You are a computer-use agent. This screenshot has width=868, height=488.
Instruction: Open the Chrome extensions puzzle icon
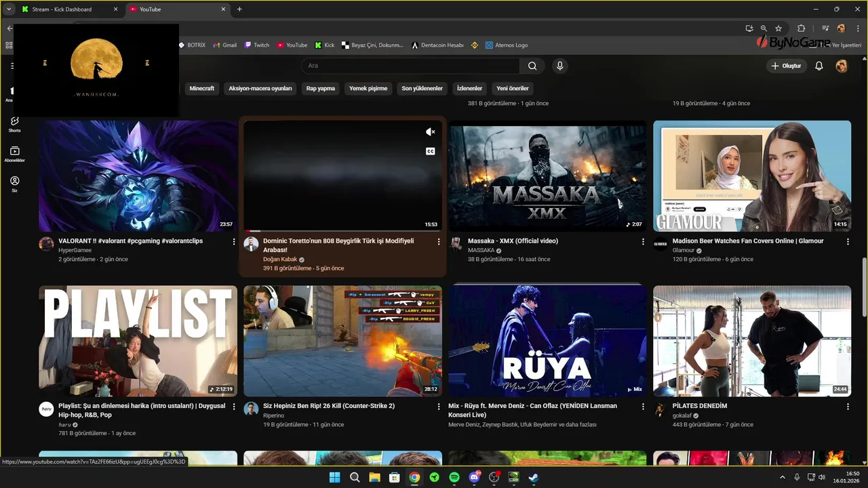(x=801, y=28)
